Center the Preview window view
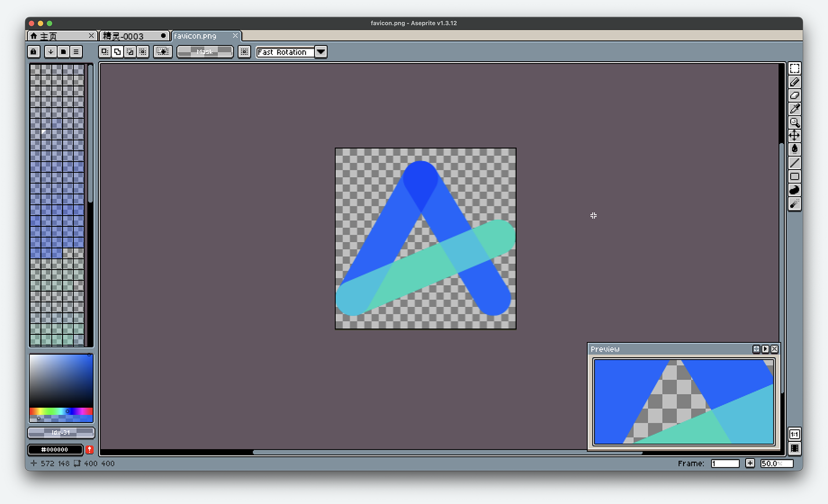This screenshot has height=504, width=828. [x=756, y=349]
